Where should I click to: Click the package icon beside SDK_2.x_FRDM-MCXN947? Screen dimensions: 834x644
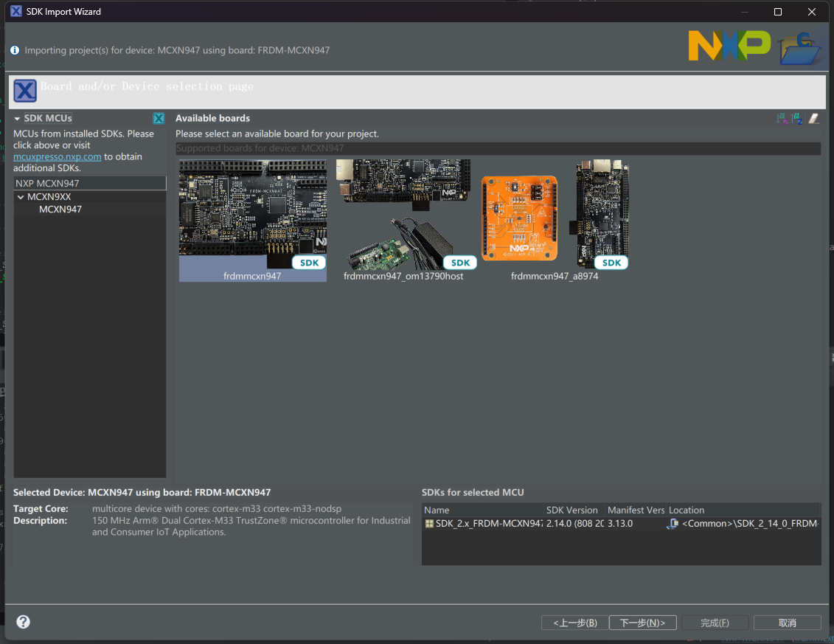[429, 524]
